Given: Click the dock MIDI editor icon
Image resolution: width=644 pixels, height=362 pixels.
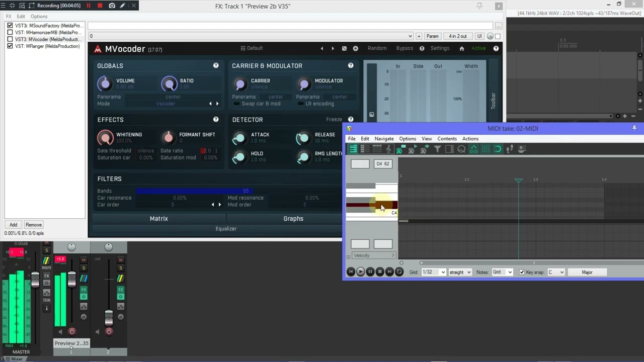Looking at the screenshot, I should pyautogui.click(x=522, y=149).
